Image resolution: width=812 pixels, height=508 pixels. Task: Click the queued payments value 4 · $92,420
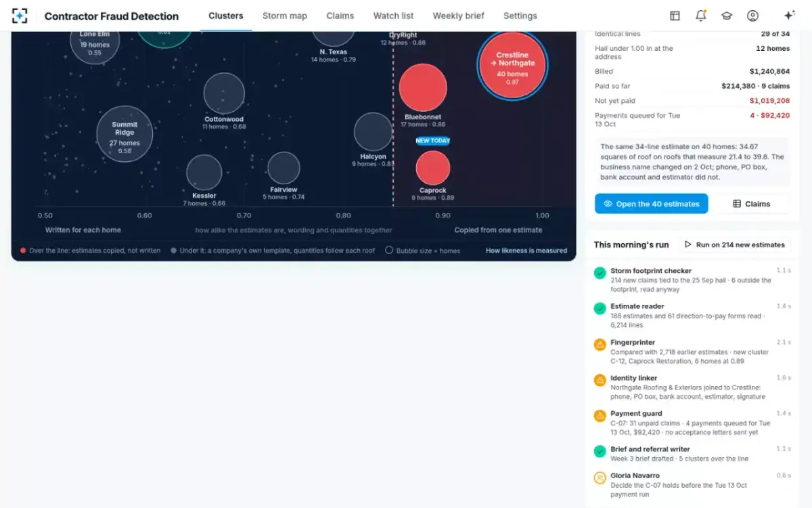(769, 115)
